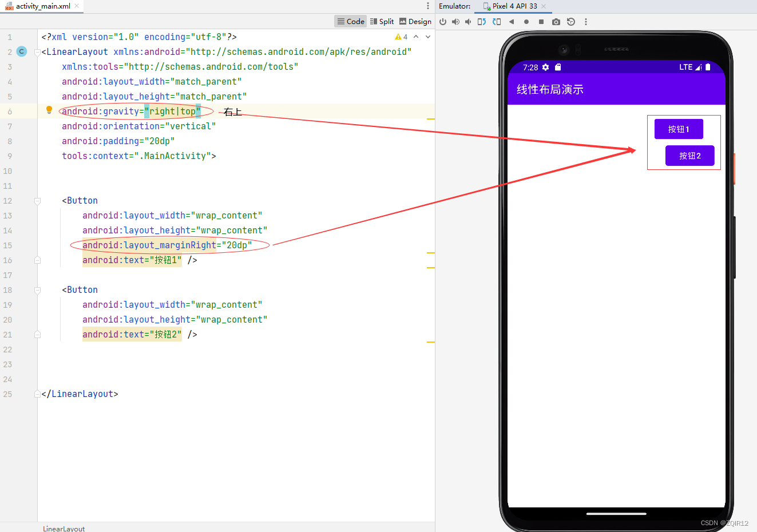Image resolution: width=757 pixels, height=532 pixels.
Task: Click the 线性布局演示 app title
Action: point(550,89)
